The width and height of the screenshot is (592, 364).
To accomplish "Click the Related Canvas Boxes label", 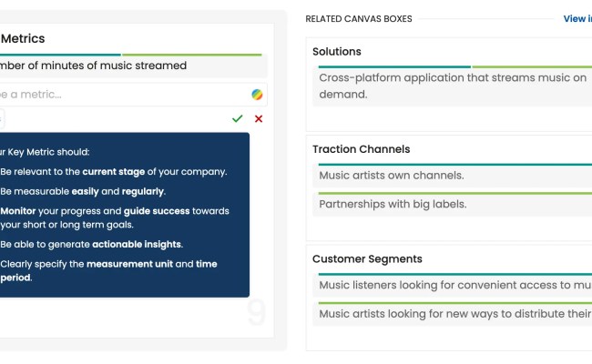I will pos(359,18).
